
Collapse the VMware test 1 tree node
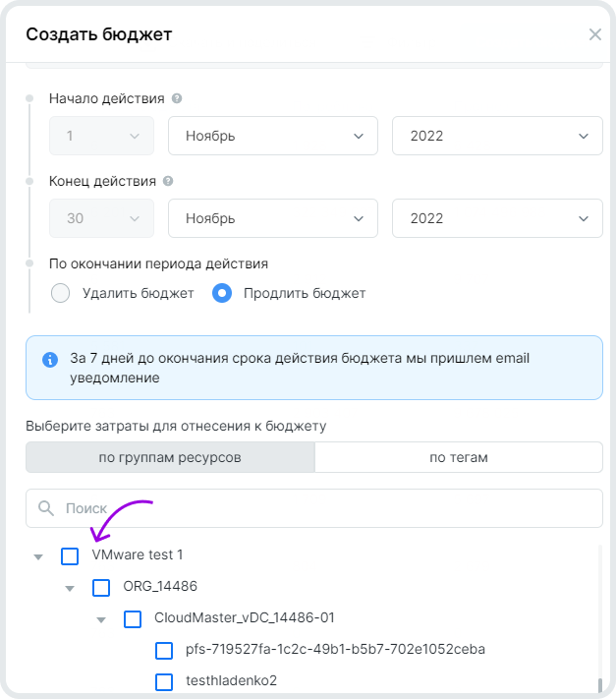click(38, 557)
